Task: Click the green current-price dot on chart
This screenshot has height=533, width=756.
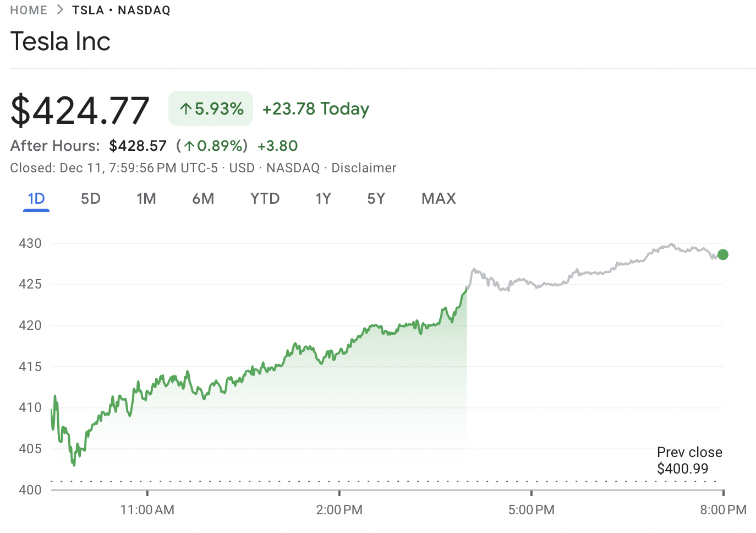Action: pos(723,254)
